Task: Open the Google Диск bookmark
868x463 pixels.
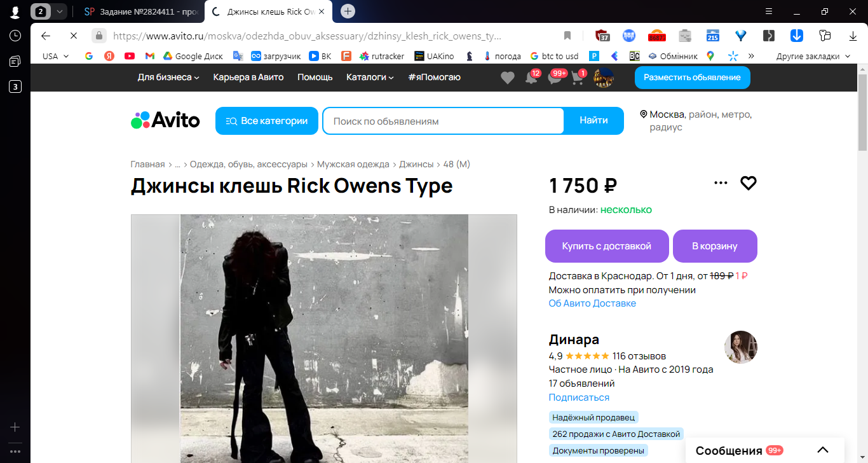Action: pos(193,56)
